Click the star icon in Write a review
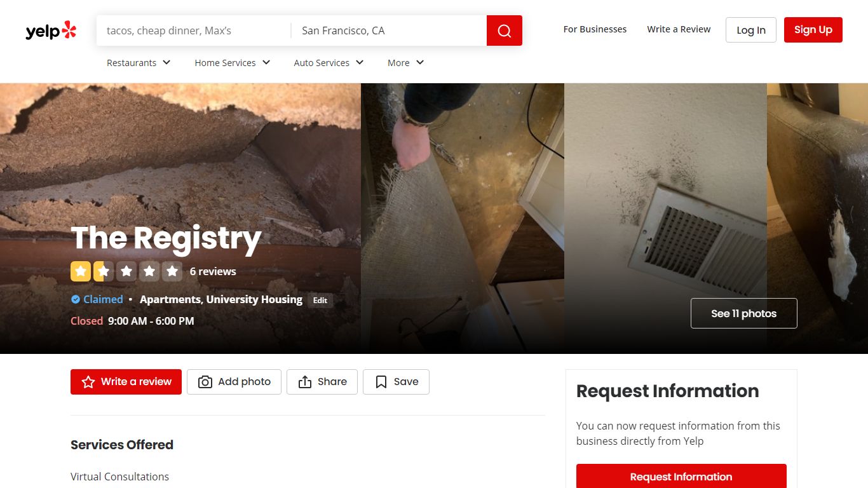This screenshot has width=868, height=488. click(89, 382)
